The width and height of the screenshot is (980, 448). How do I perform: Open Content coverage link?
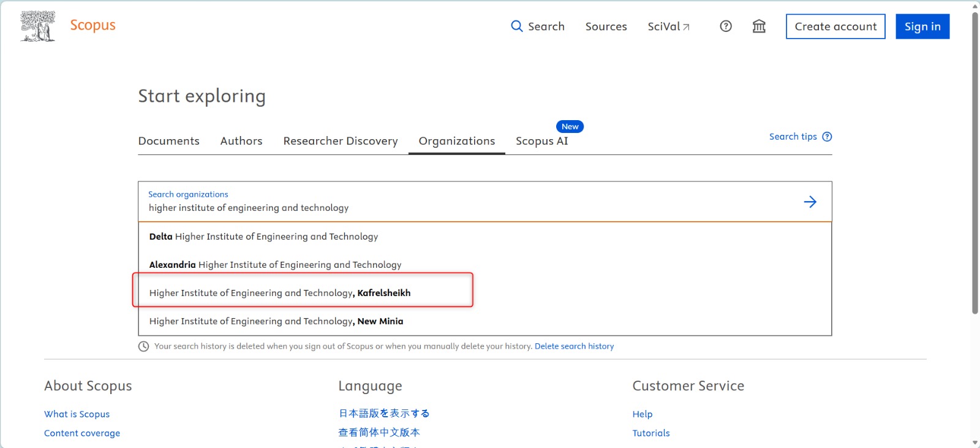(x=82, y=433)
